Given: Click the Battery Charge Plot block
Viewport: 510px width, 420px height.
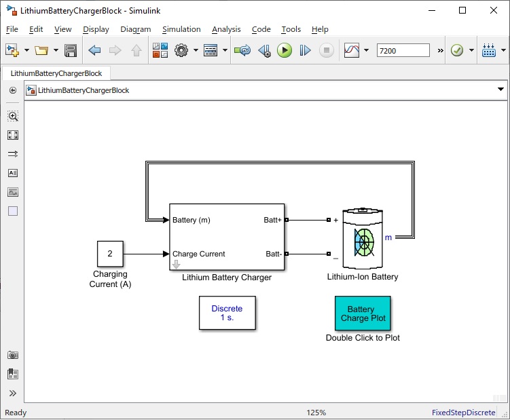Looking at the screenshot, I should click(363, 313).
